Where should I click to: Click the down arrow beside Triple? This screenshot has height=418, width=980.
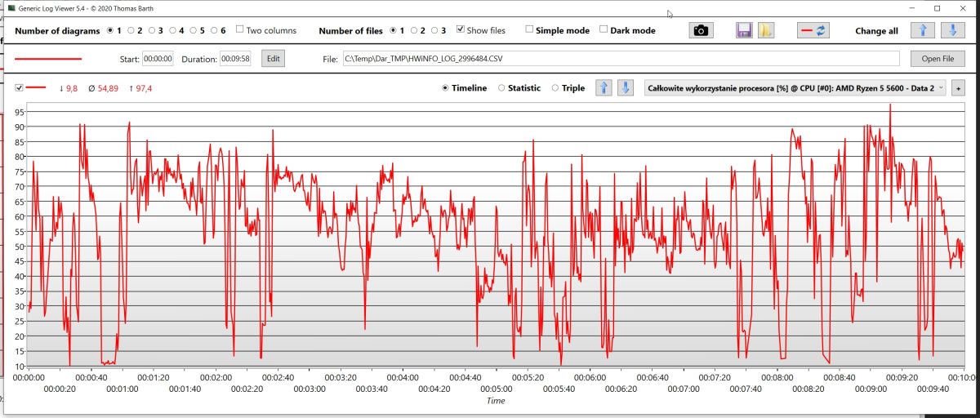tap(625, 87)
